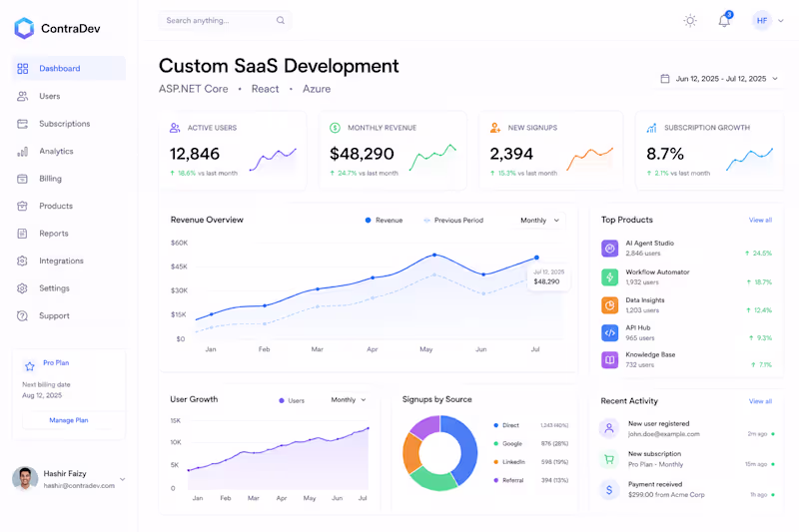Screen dimensions: 799x532
Task: Click View all in Top Products
Action: (x=760, y=220)
